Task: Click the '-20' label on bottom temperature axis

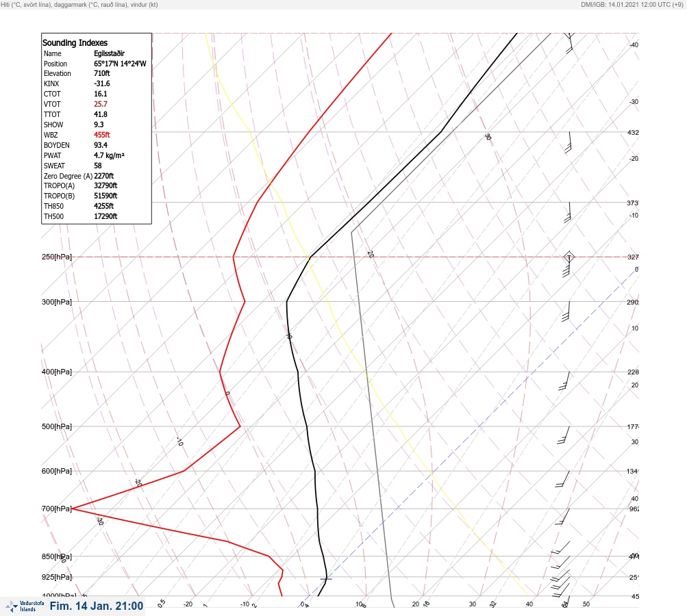Action: click(x=188, y=604)
